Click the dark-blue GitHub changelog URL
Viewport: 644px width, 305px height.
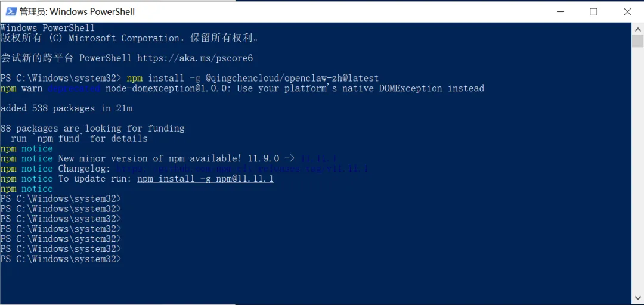[242, 169]
